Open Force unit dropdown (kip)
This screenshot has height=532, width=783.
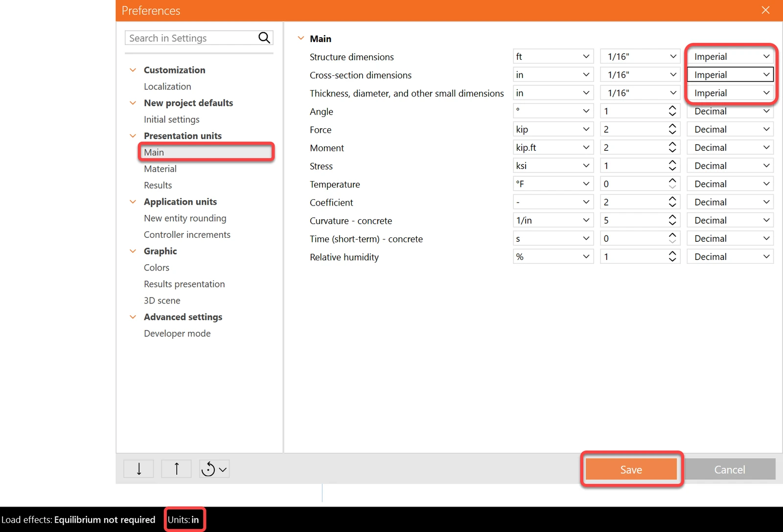(553, 129)
